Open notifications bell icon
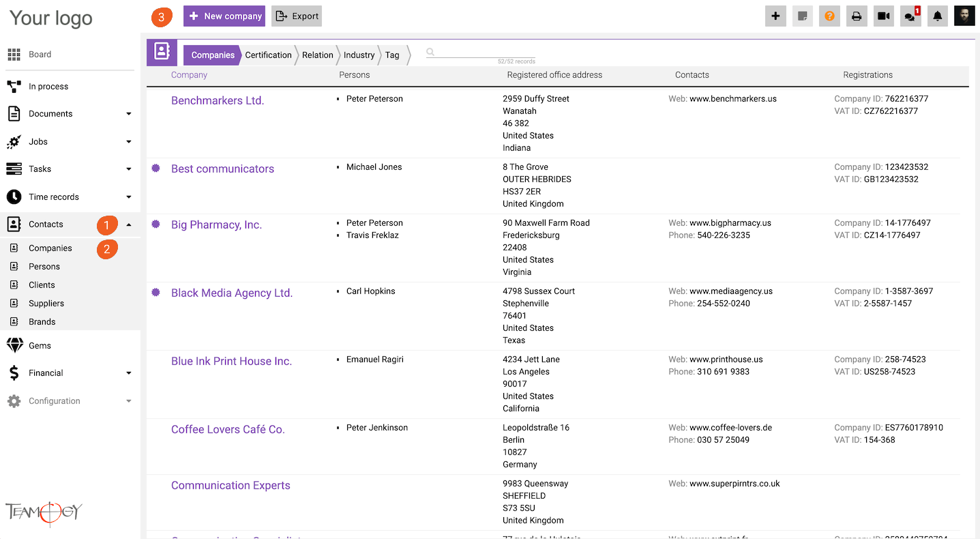This screenshot has width=980, height=539. coord(938,16)
